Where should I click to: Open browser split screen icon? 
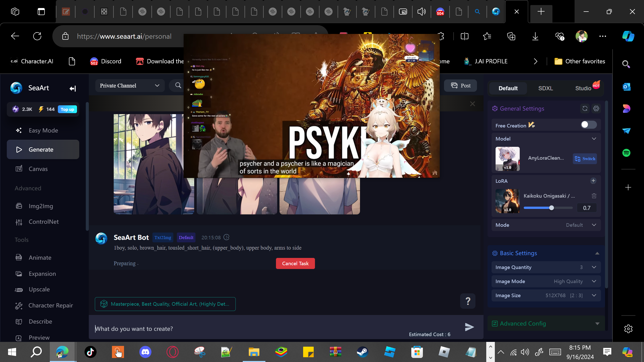point(464,36)
